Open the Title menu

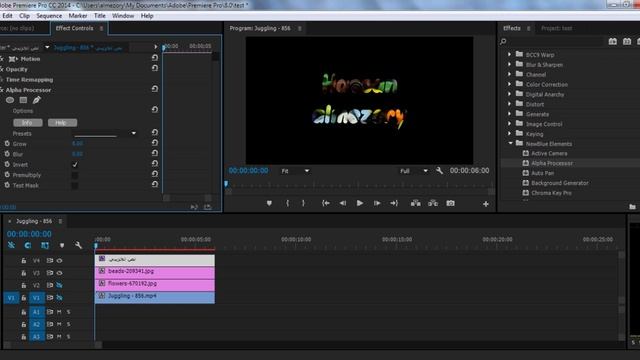(x=100, y=16)
